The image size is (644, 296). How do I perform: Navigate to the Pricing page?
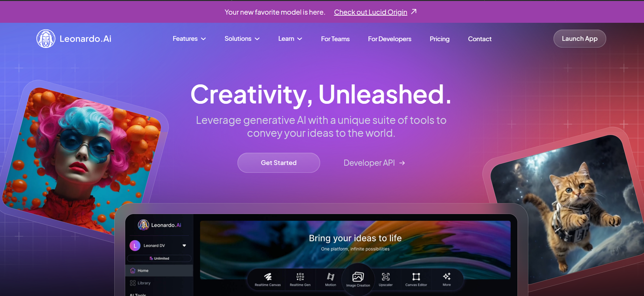point(439,39)
